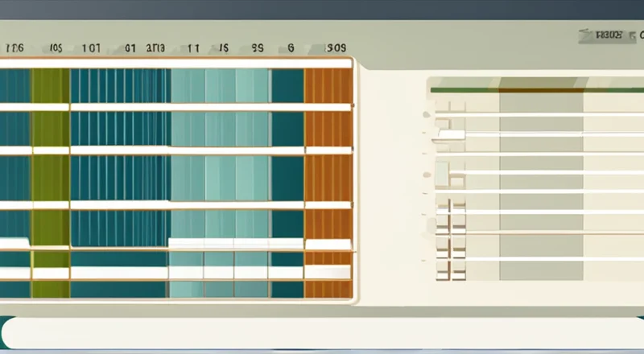Click the brown segment in right panel header
The height and width of the screenshot is (354, 644).
click(541, 89)
